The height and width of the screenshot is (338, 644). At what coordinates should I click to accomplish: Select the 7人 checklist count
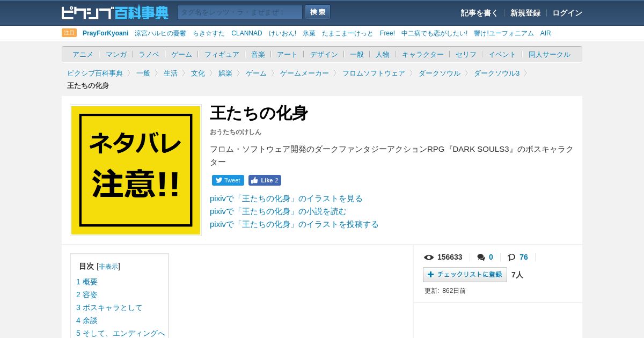[x=517, y=275]
